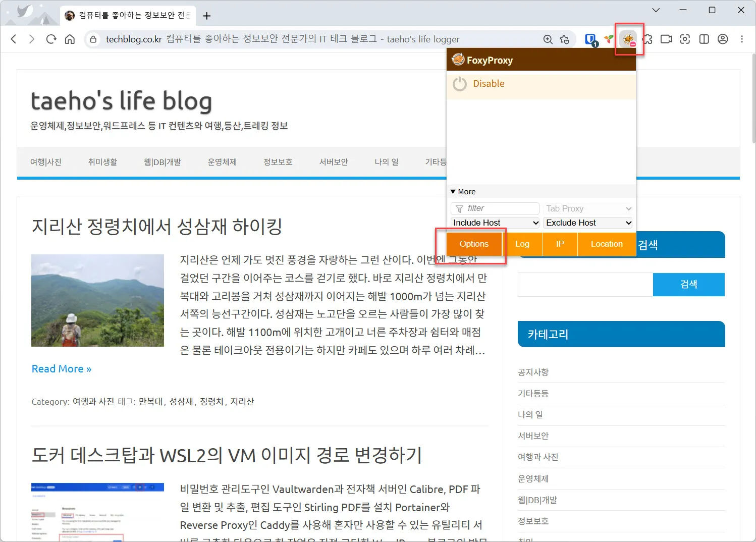Collapse the More section in FoxyProxy

click(462, 191)
